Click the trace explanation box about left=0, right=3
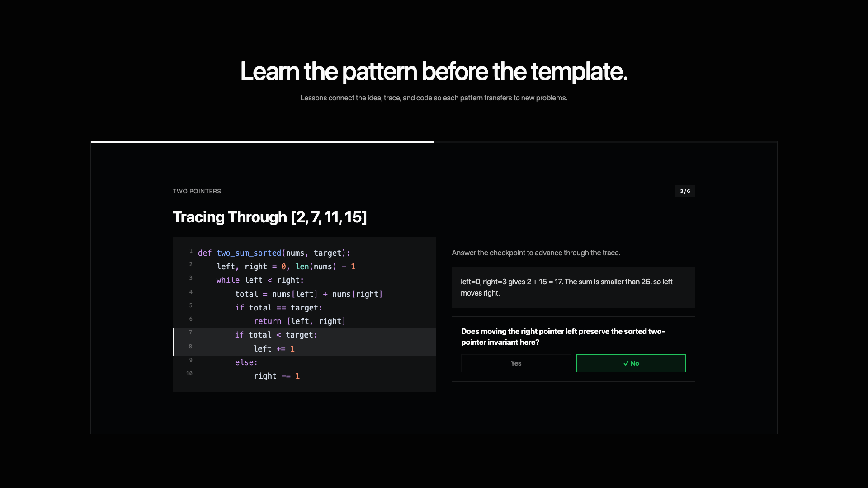 click(573, 287)
